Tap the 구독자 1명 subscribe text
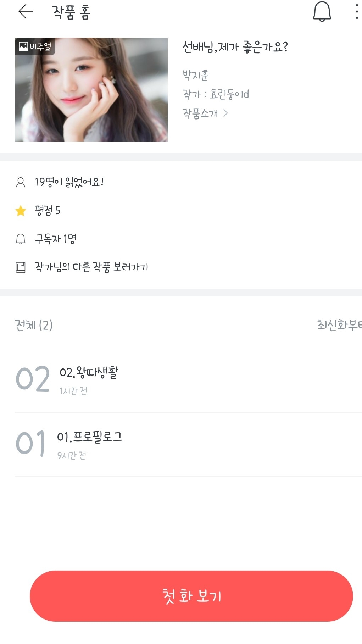Viewport: 362px width, 644px height. [56, 239]
